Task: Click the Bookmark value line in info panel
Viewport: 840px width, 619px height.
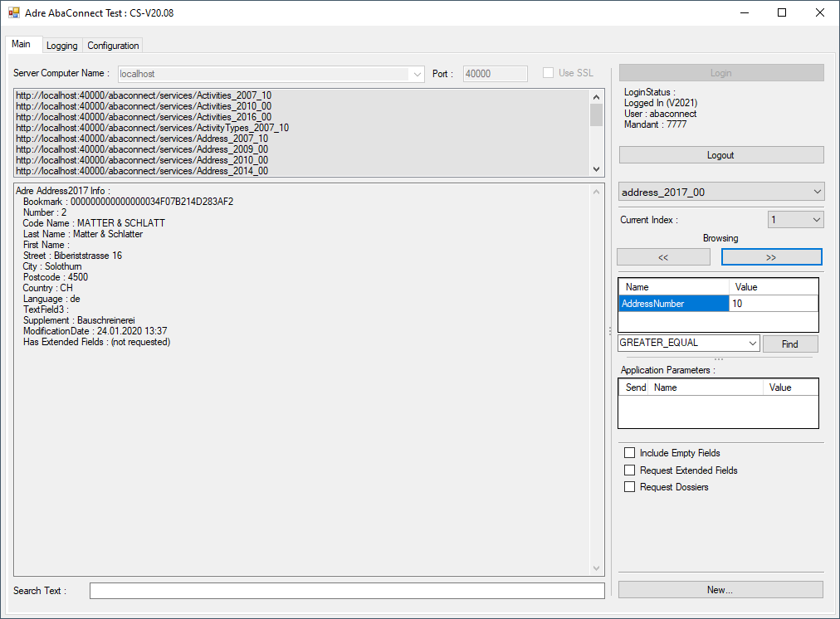Action: (x=128, y=202)
